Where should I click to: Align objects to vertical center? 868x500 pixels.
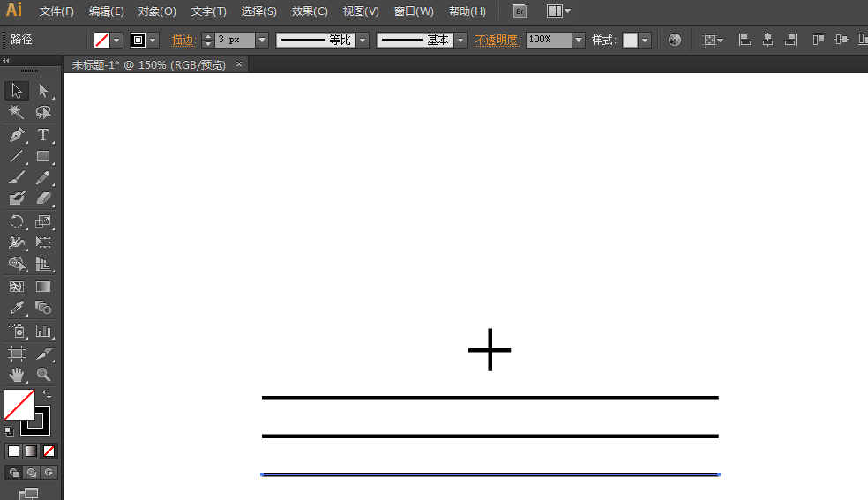tap(842, 40)
